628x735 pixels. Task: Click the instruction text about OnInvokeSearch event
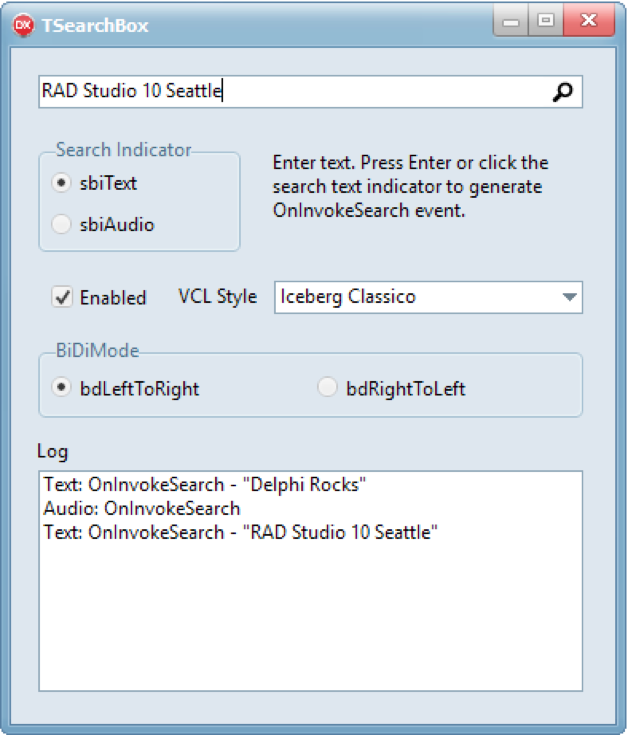pos(410,187)
